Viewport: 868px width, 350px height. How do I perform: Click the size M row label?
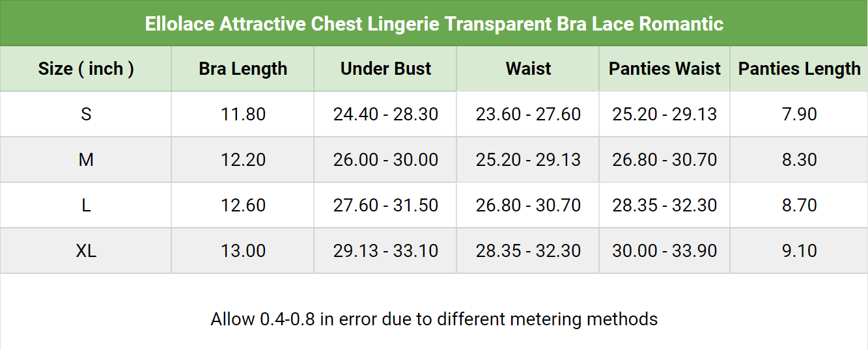point(86,160)
